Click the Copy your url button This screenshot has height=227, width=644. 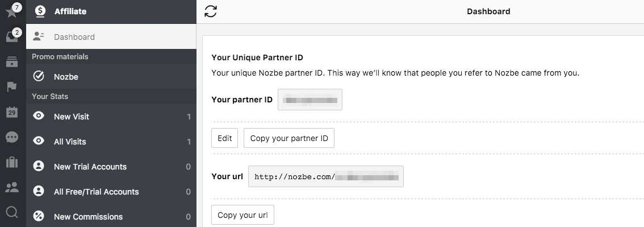[242, 214]
